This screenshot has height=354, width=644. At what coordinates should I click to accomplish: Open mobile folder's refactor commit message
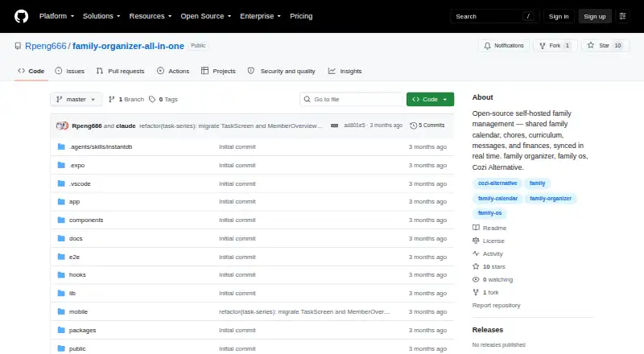tap(304, 311)
